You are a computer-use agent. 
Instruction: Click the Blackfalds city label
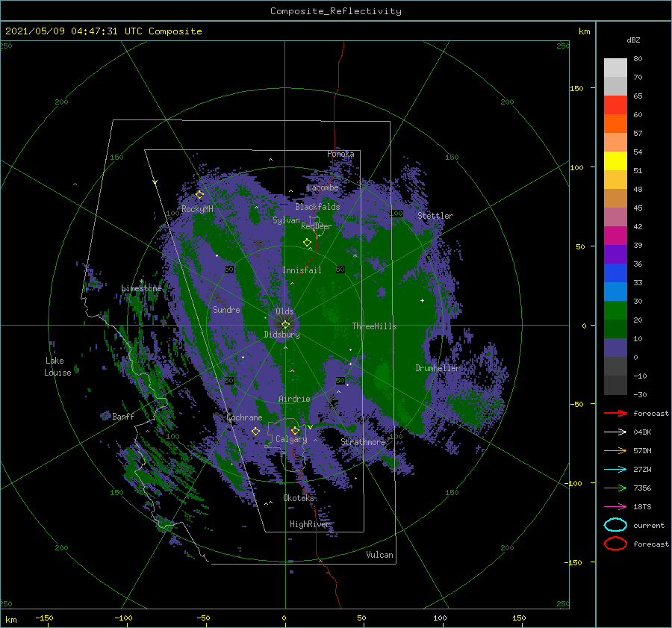[317, 207]
